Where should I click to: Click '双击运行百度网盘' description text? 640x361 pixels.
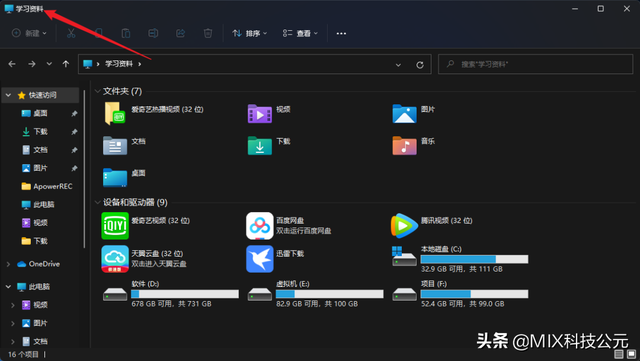pos(304,231)
